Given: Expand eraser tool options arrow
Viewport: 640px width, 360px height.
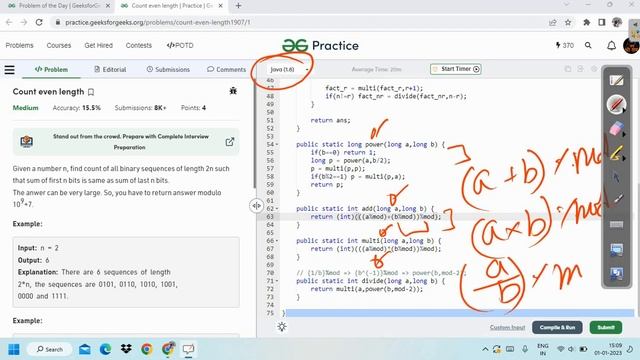Looking at the screenshot, I should 623,134.
